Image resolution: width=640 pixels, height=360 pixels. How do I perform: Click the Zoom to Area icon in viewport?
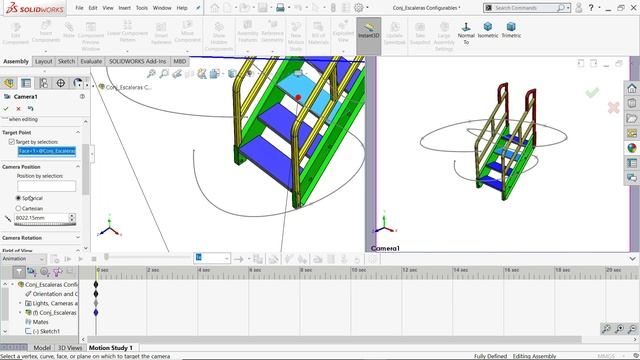164,73
